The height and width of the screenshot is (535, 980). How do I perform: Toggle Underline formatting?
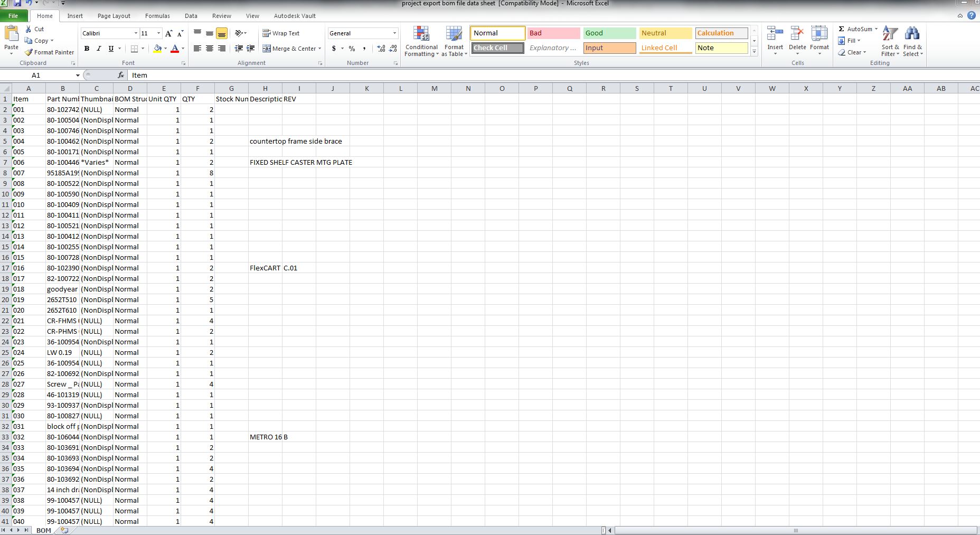(111, 49)
